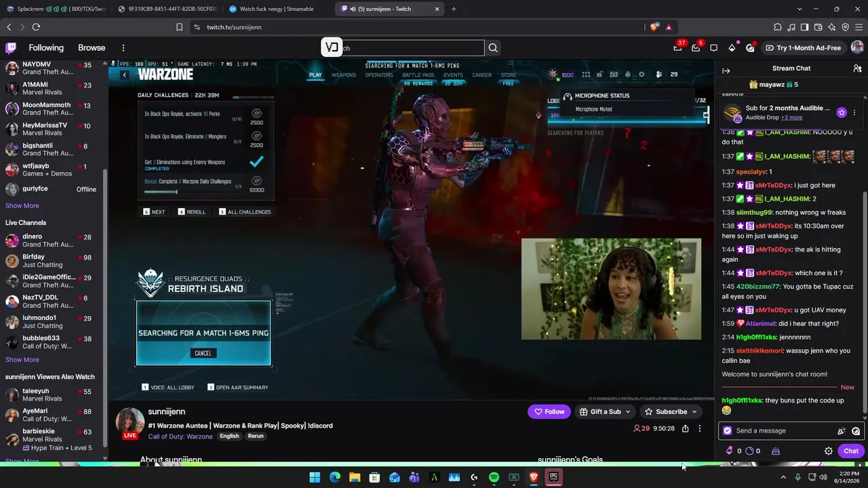Show hidden system tray icons
Viewport: 868px width, 488px height.
(x=783, y=477)
